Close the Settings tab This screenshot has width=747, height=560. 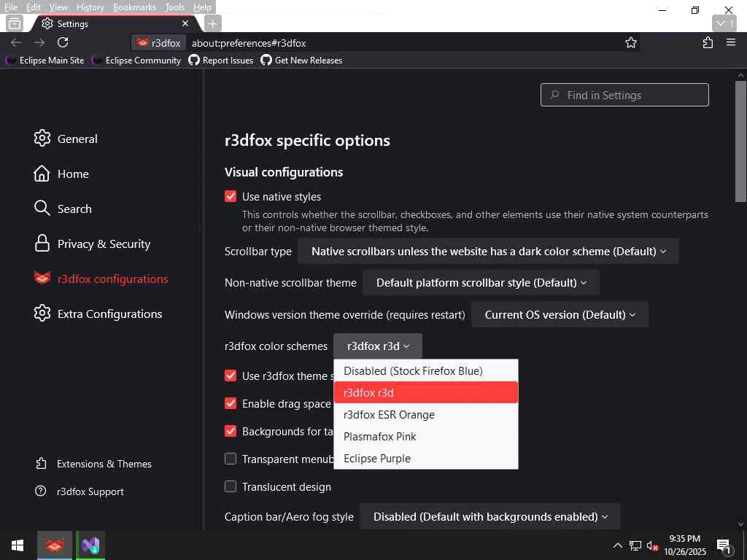pos(185,23)
